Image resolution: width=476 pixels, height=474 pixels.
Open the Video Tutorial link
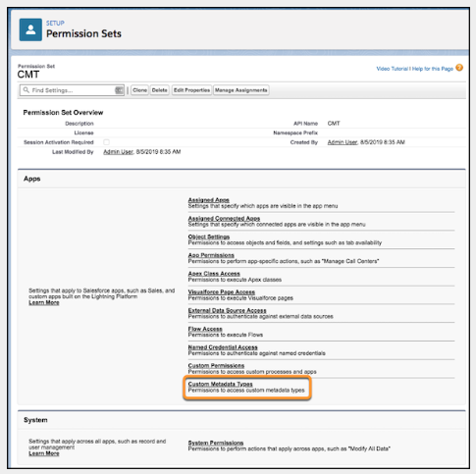(392, 69)
